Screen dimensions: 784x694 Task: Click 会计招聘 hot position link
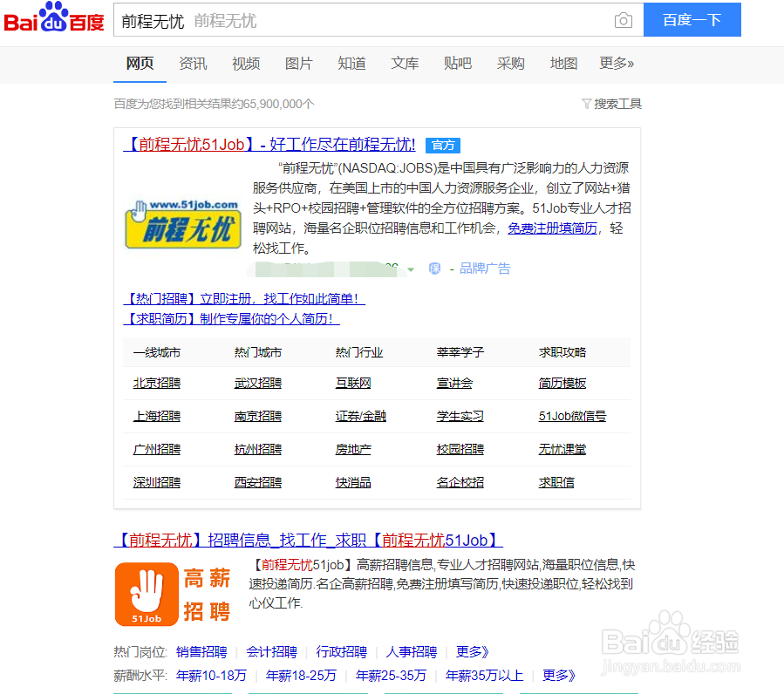point(271,652)
